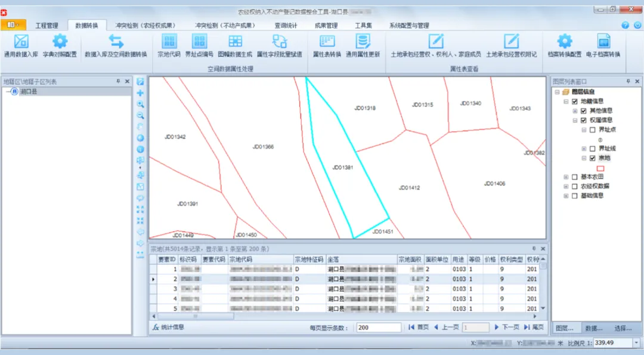Open the scale ratio dropdown arrow
644x355 pixels.
636,343
